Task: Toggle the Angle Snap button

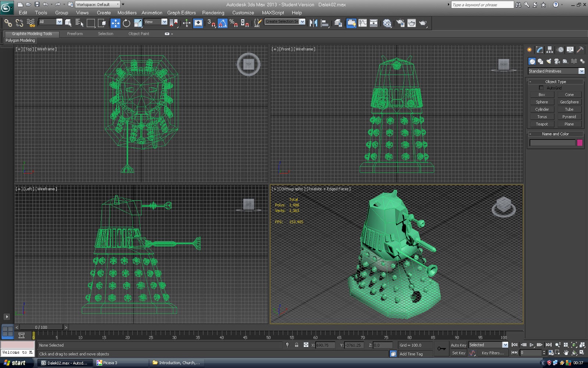Action: coord(222,23)
